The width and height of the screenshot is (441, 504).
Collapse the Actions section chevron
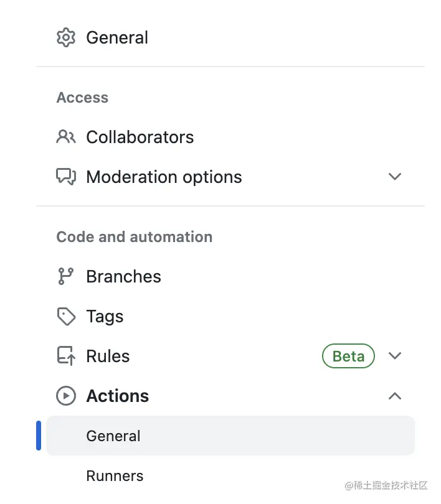[x=394, y=396]
